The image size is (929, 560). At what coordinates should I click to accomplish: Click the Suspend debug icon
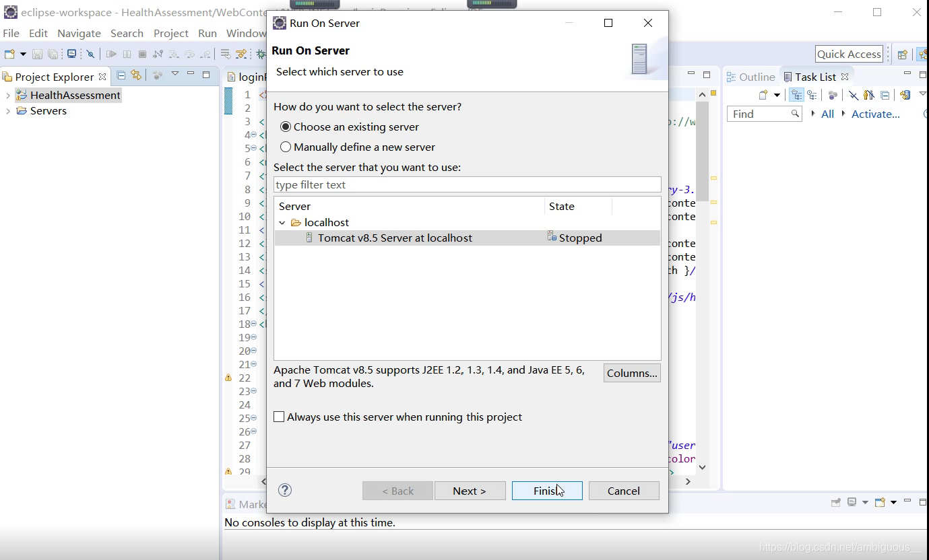(x=127, y=54)
